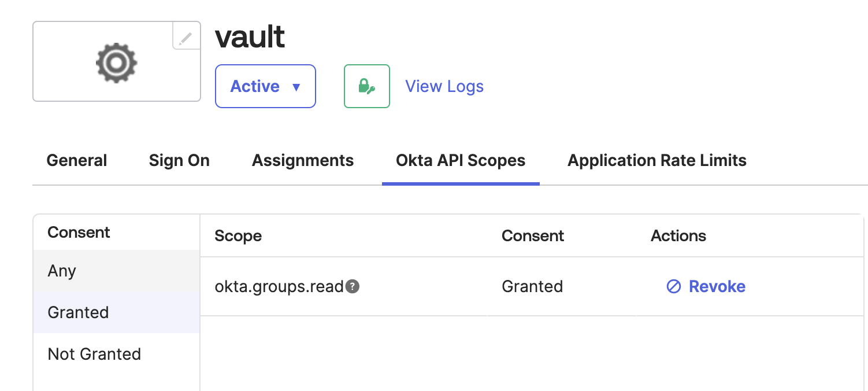Click the Consent heading of the filter list
The height and width of the screenshot is (391, 868).
coord(79,233)
